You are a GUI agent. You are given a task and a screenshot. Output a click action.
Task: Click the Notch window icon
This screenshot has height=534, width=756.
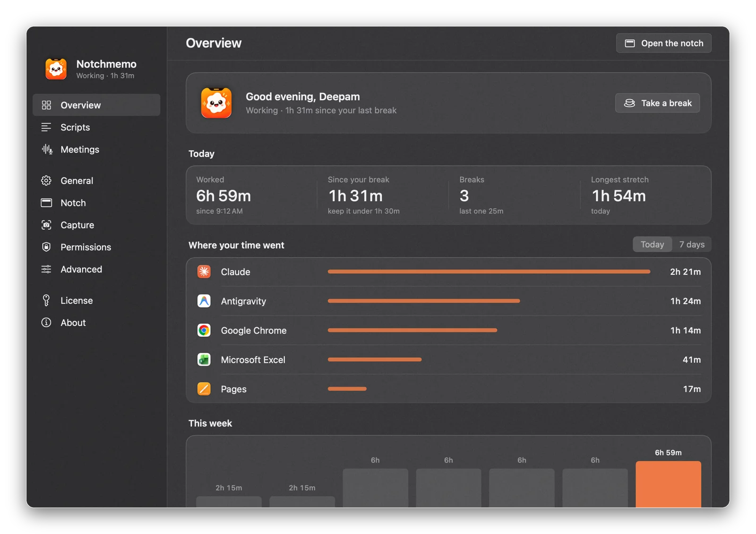pyautogui.click(x=46, y=203)
